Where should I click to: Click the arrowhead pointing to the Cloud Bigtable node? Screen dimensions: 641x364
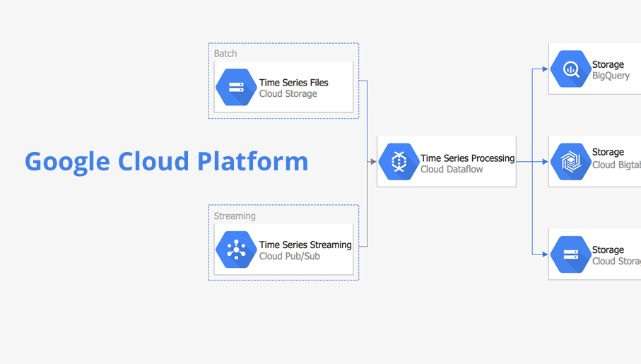coord(545,162)
